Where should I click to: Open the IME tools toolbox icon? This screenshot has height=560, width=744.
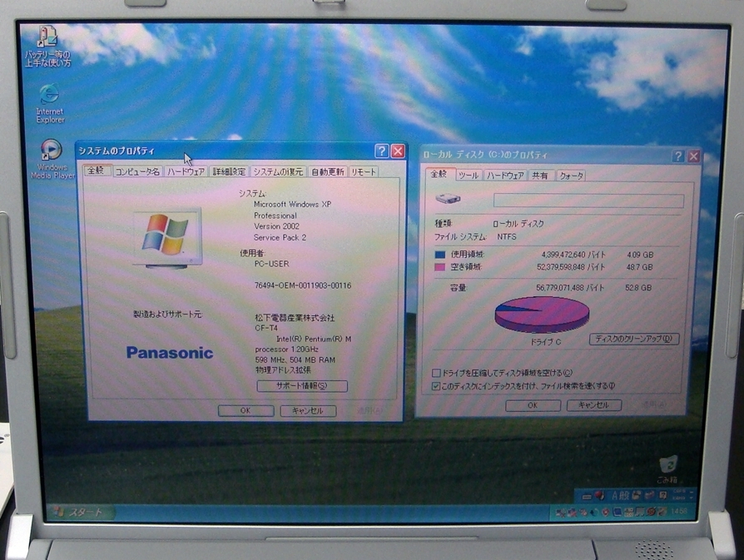point(648,496)
